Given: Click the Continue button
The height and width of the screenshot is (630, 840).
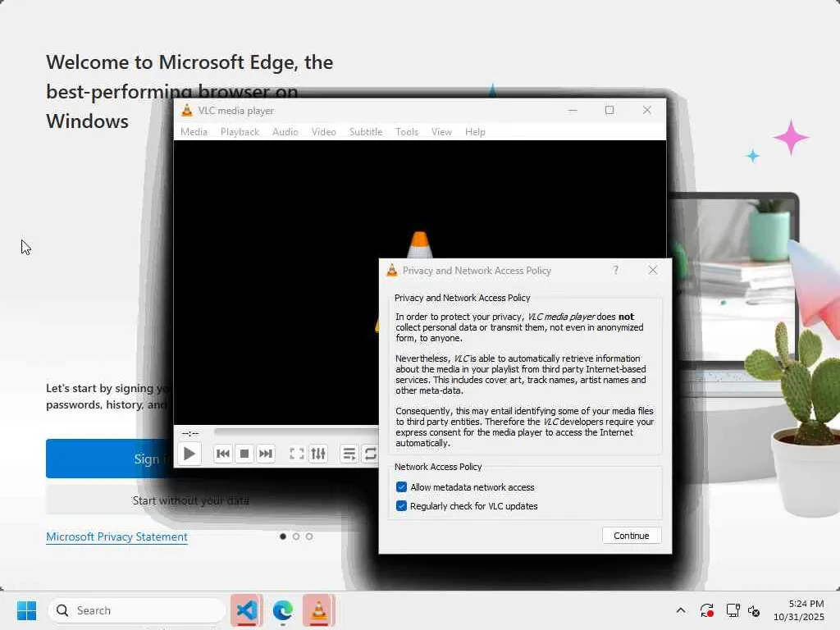Looking at the screenshot, I should click(x=632, y=536).
